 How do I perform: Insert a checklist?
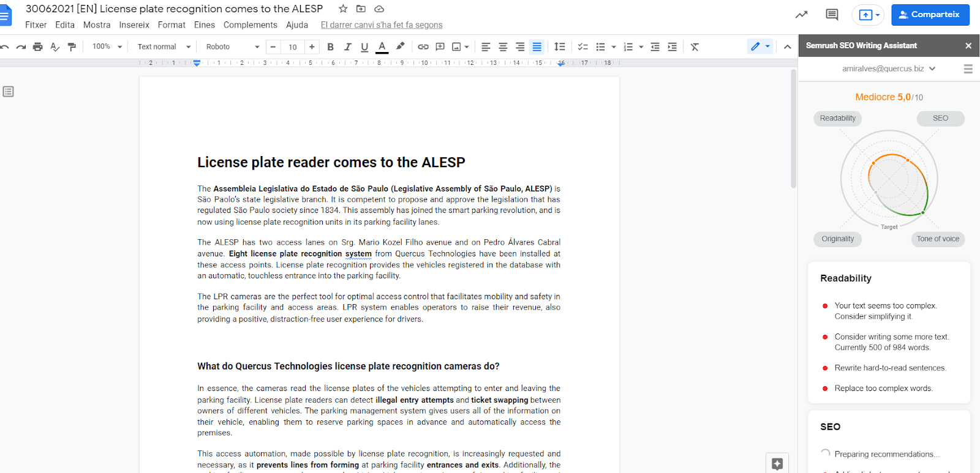pyautogui.click(x=583, y=47)
